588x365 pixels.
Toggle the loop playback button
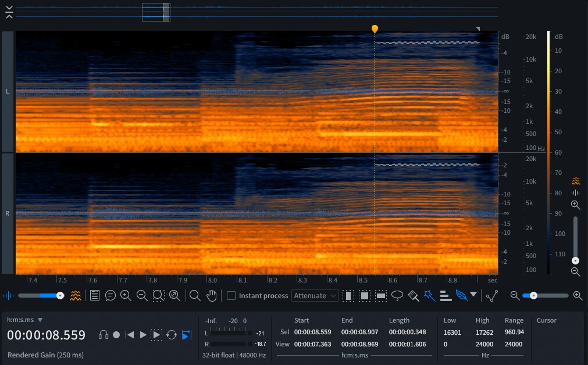point(172,335)
